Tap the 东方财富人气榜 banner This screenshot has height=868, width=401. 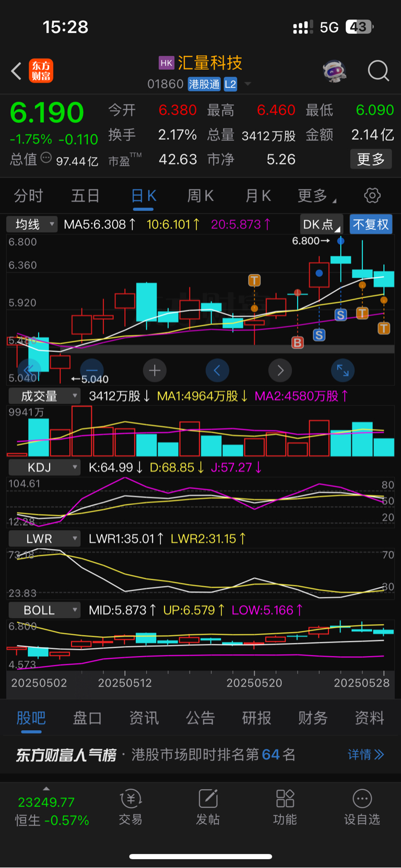pos(200,755)
